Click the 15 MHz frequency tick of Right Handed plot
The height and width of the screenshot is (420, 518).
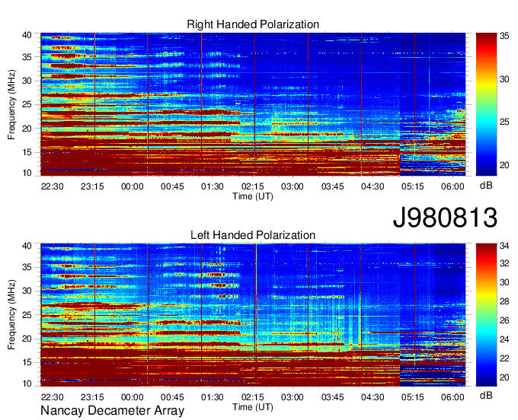(x=27, y=152)
